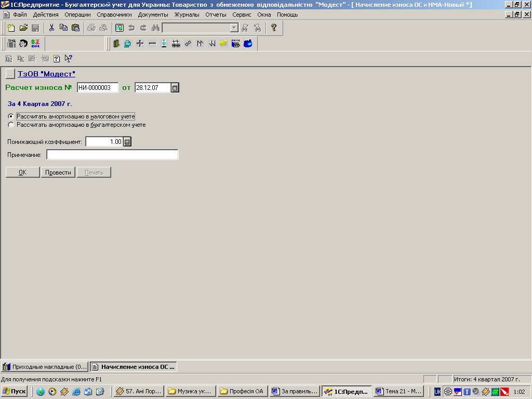Click the plus add-row icon
This screenshot has width=532, height=399.
(x=140, y=44)
